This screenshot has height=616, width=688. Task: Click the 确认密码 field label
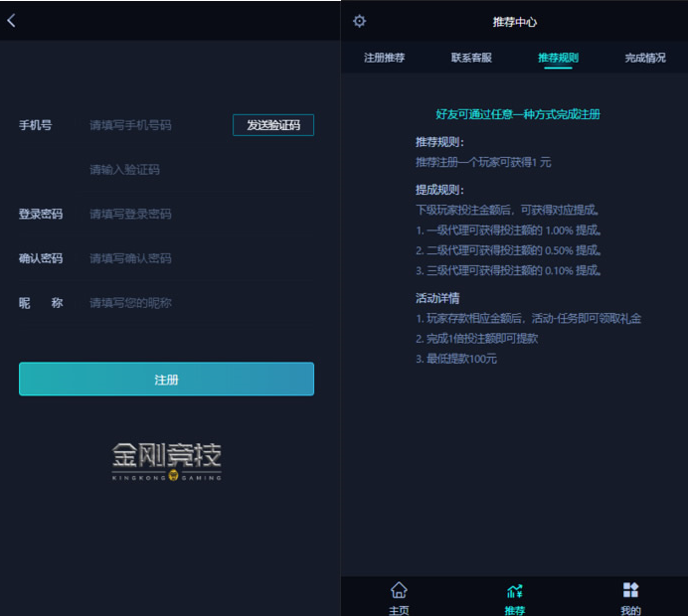(x=41, y=258)
